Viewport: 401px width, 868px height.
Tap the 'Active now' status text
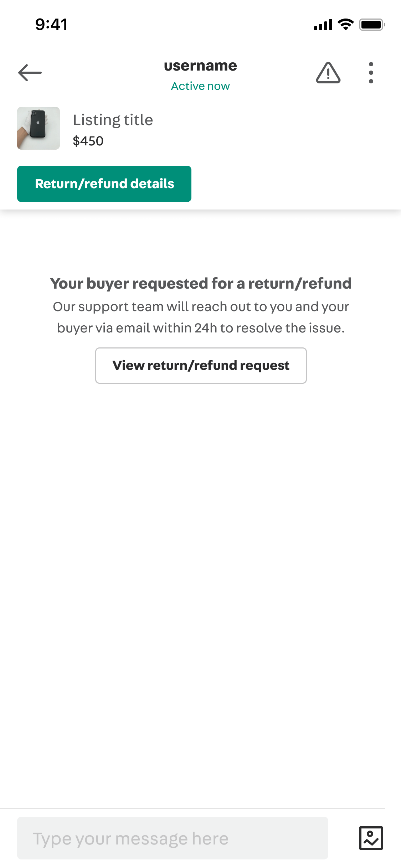click(200, 86)
